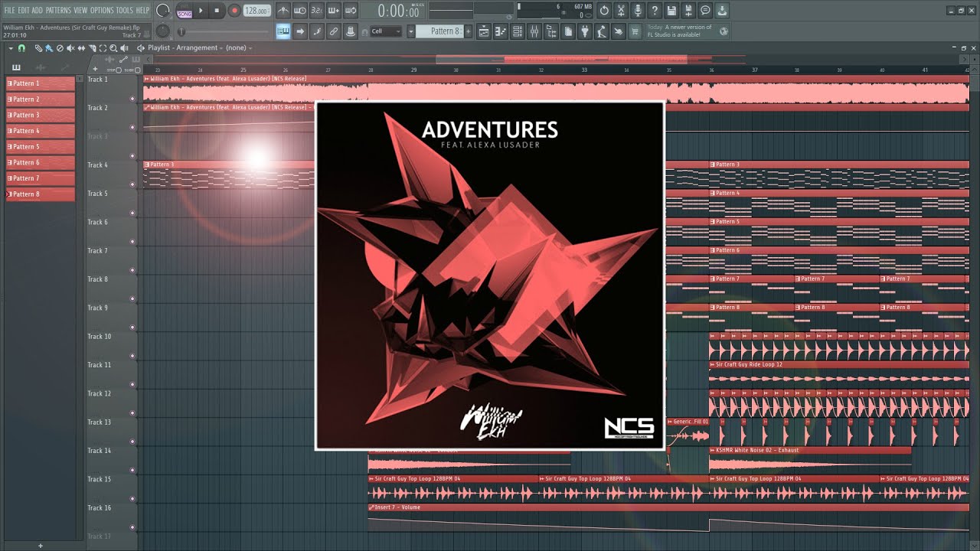Switch between Song and Pattern mode
The width and height of the screenshot is (980, 551).
click(x=185, y=12)
